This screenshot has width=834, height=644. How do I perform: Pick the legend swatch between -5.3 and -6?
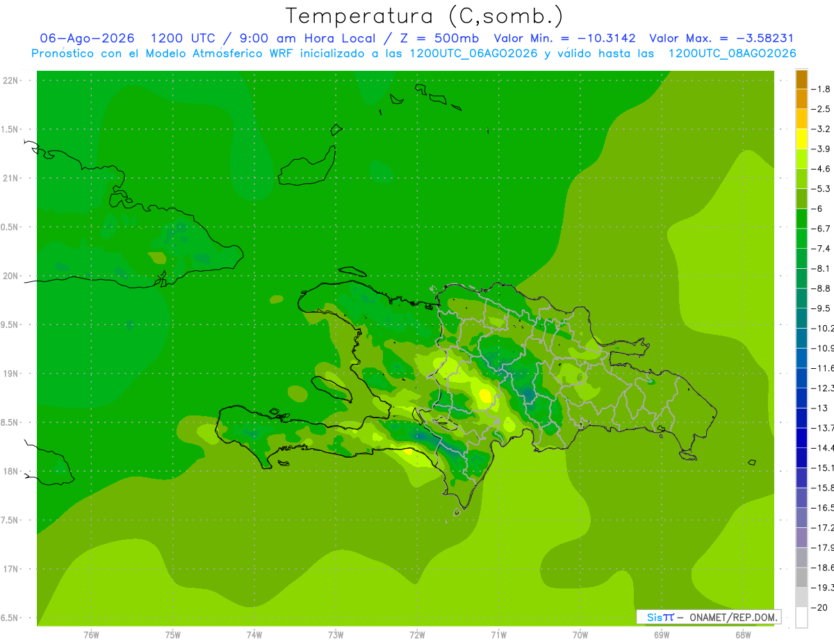(x=801, y=199)
